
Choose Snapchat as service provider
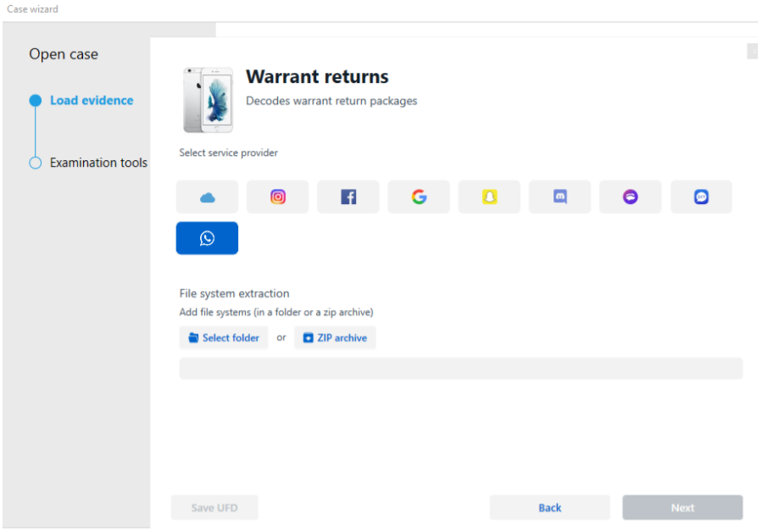(x=489, y=197)
